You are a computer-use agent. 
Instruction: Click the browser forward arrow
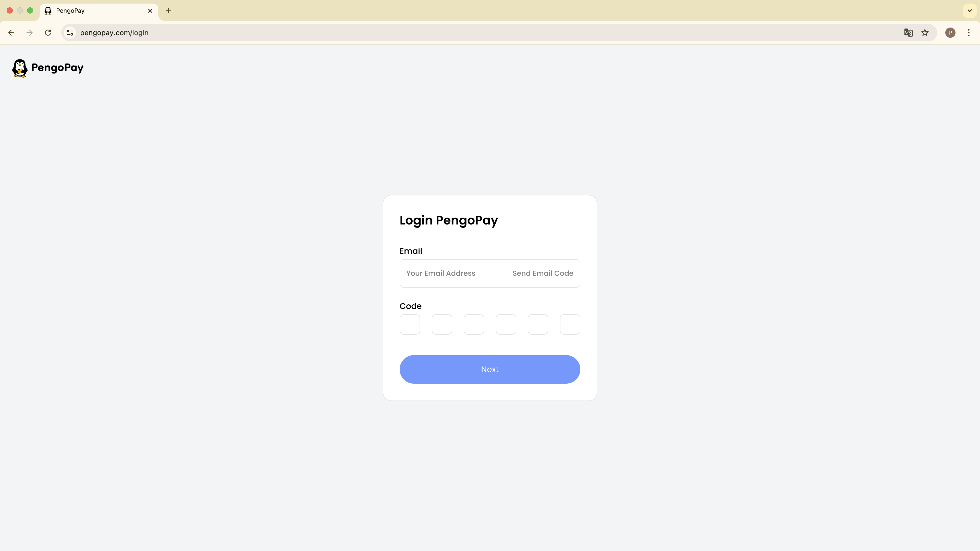click(29, 33)
